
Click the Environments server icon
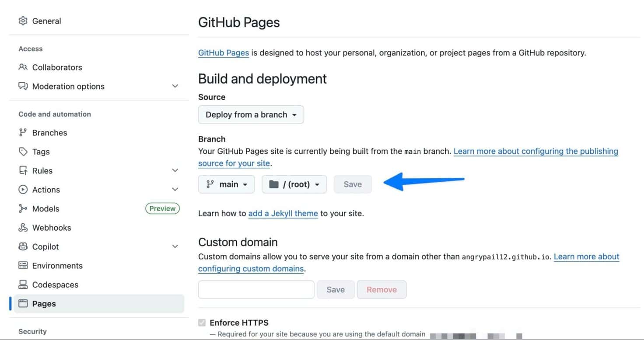23,266
